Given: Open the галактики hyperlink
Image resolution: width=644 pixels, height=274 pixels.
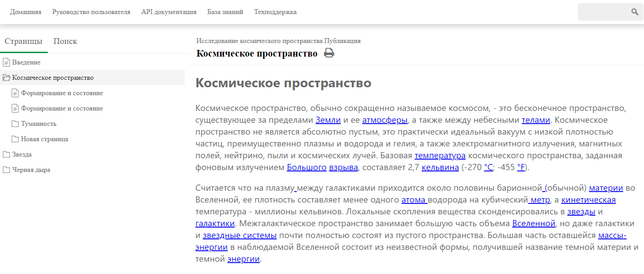Looking at the screenshot, I should [x=213, y=223].
